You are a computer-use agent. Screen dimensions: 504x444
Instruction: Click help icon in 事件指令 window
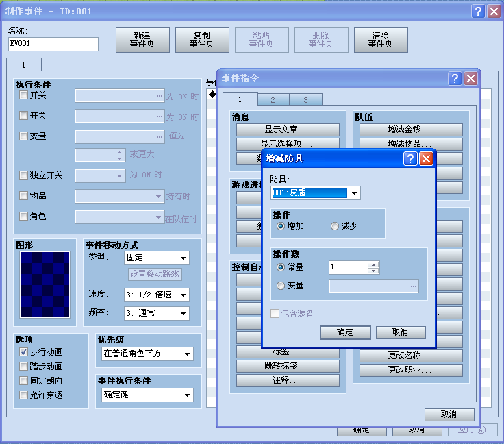coord(455,78)
